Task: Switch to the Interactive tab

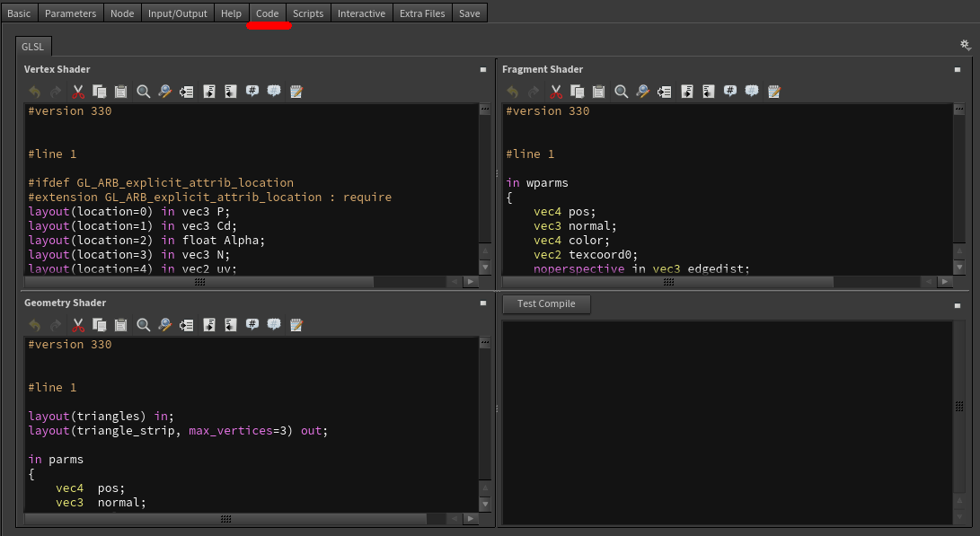Action: [361, 13]
